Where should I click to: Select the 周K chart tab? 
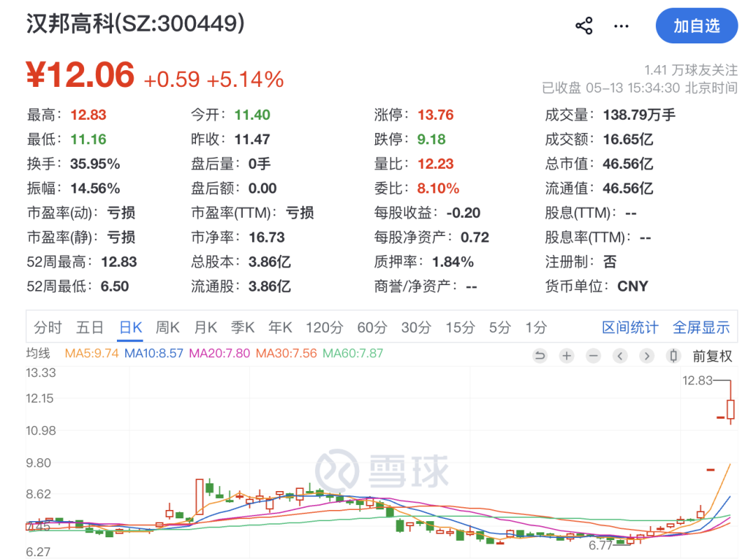[x=167, y=328]
